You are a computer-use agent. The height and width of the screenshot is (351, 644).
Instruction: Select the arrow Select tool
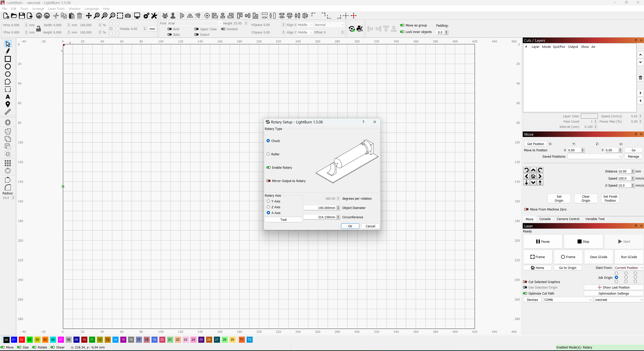click(8, 44)
